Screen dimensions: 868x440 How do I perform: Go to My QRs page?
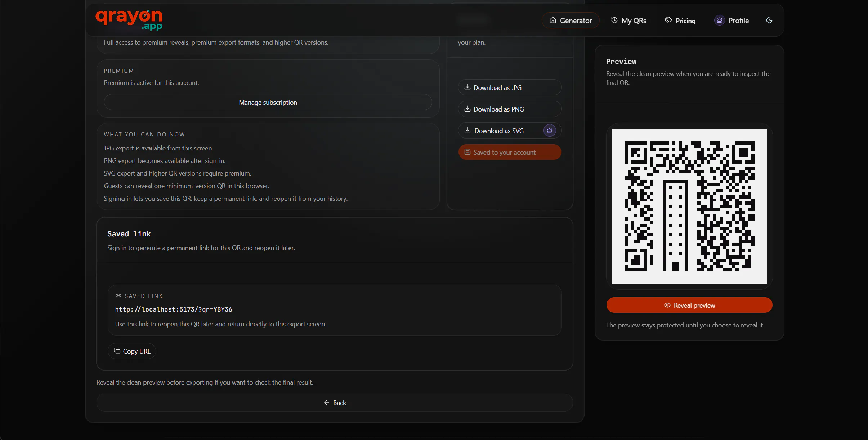coord(629,21)
